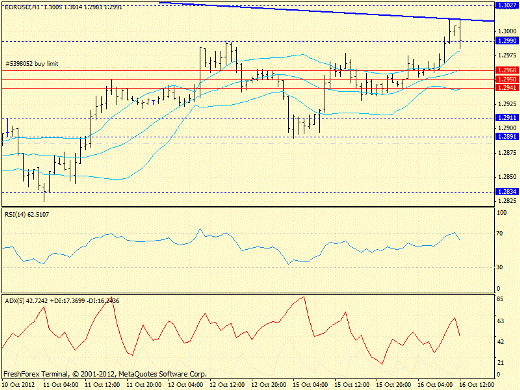Screen dimensions: 520x390
Task: Click the blue 1.2891 price tag
Action: click(507, 137)
